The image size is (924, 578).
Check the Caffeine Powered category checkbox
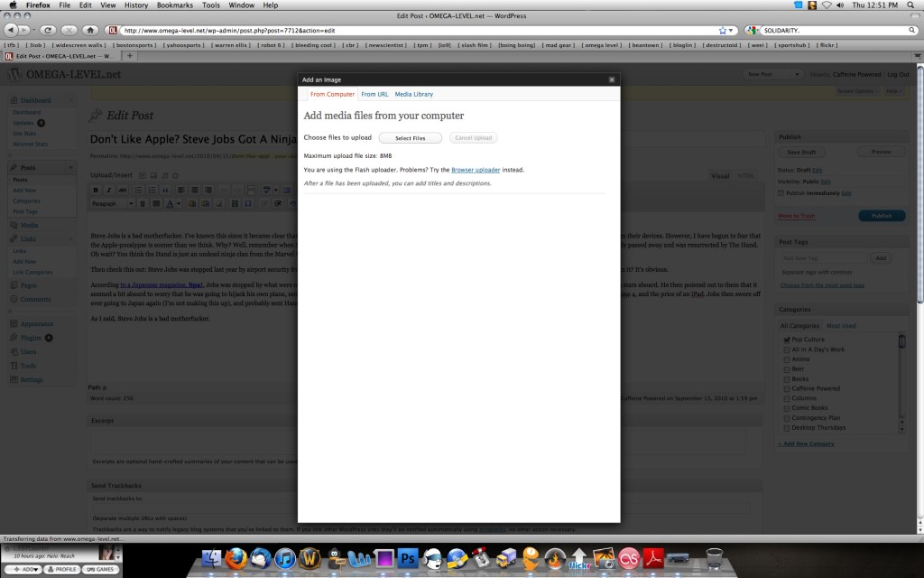(787, 388)
